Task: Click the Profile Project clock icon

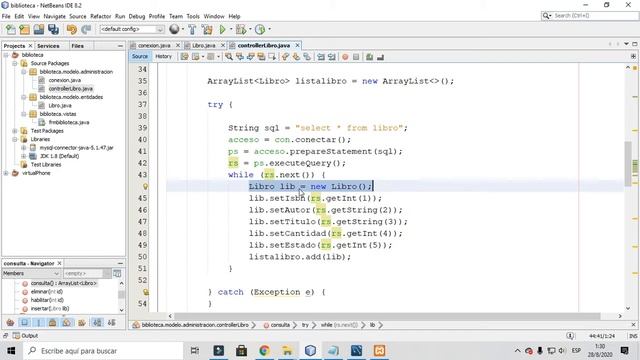Action: coord(260,29)
